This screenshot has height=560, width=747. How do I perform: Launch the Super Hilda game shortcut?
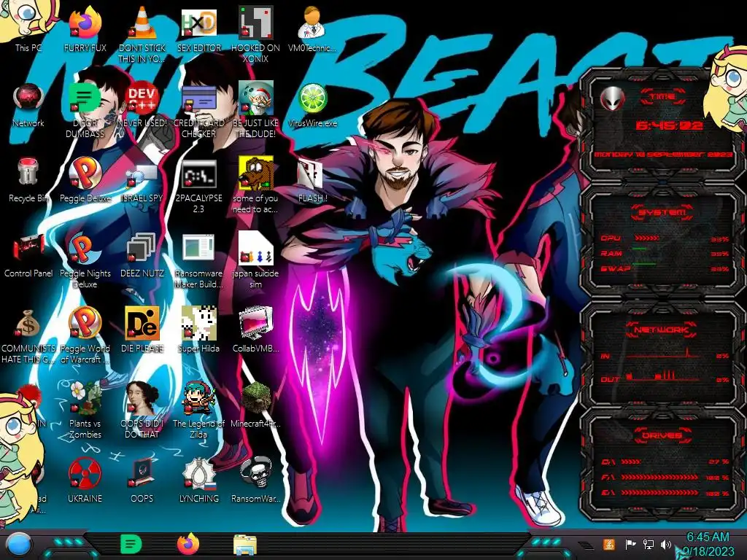coord(198,330)
